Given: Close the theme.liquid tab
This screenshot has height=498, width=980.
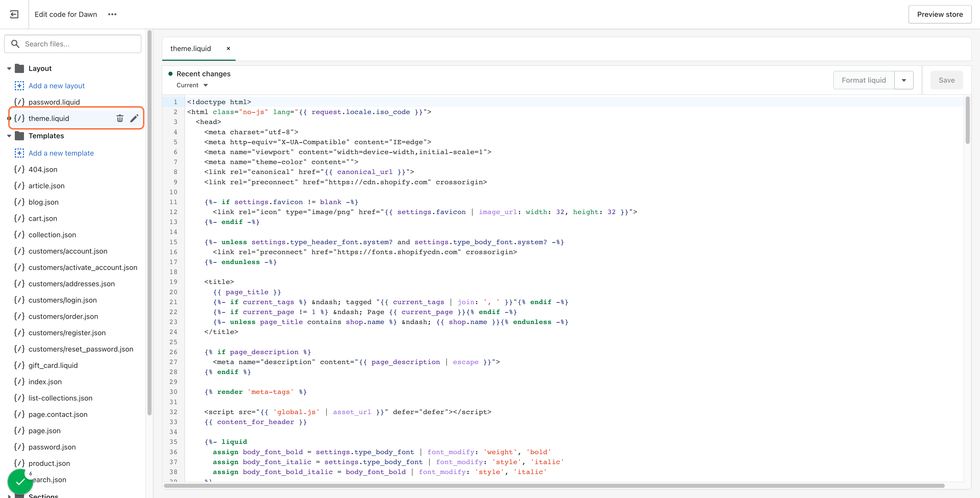Looking at the screenshot, I should tap(228, 48).
